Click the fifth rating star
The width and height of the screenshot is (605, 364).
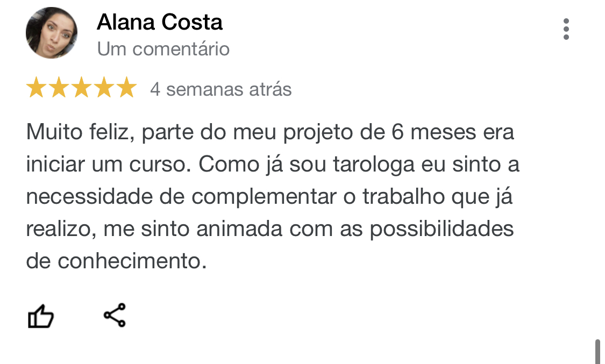pyautogui.click(x=126, y=88)
